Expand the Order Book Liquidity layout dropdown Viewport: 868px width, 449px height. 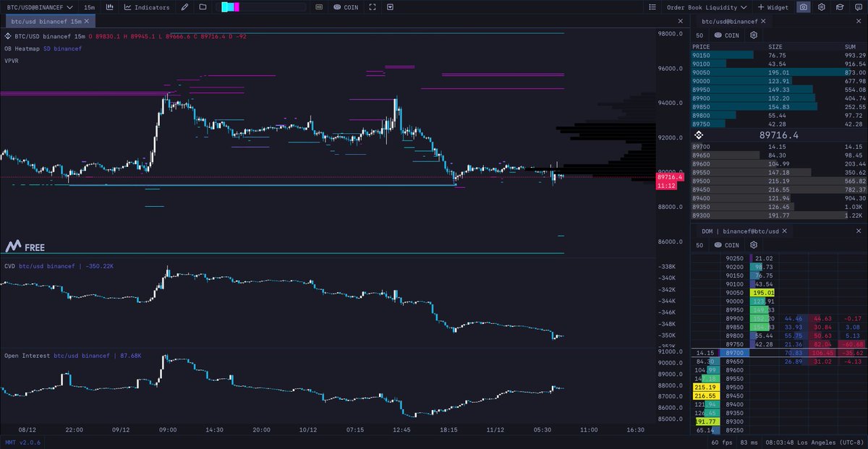coord(707,7)
